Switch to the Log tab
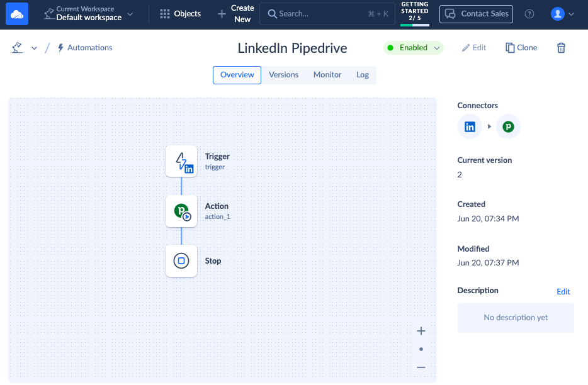This screenshot has width=588, height=385. point(363,75)
